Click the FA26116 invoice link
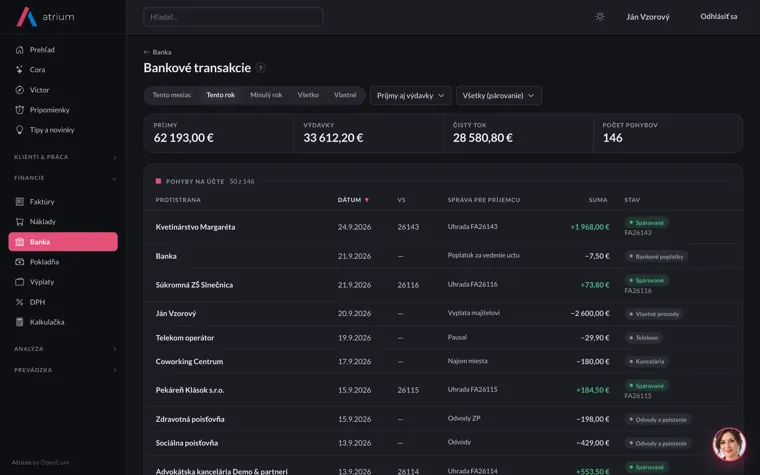This screenshot has height=475, width=760. tap(638, 291)
